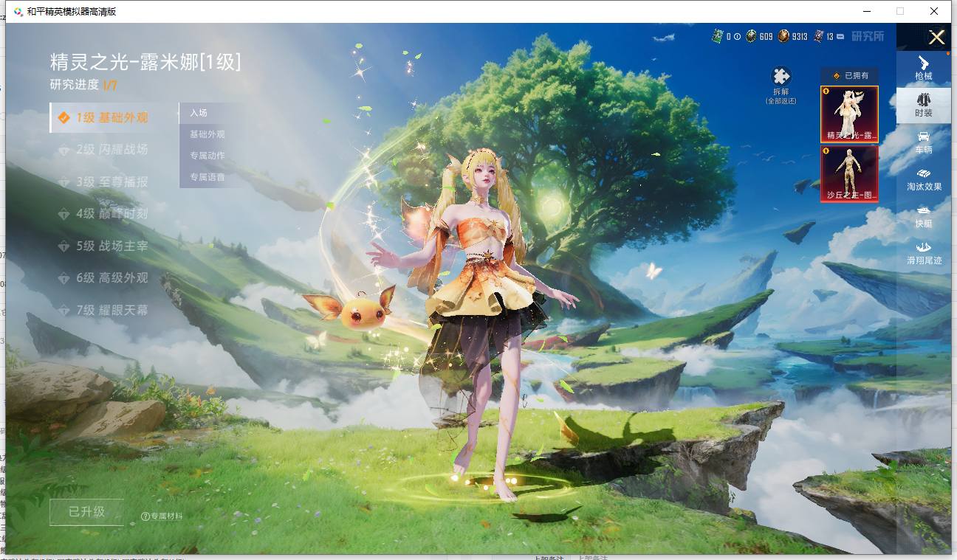The image size is (957, 560).
Task: Click the currency icon next to 609
Action: (751, 36)
